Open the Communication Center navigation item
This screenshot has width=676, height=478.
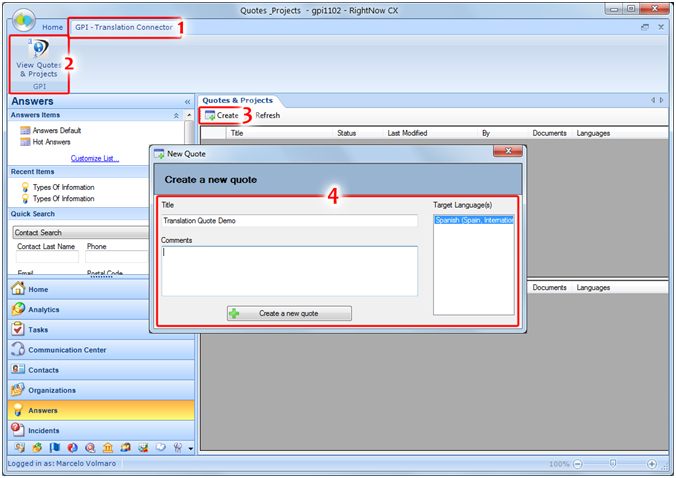(66, 350)
